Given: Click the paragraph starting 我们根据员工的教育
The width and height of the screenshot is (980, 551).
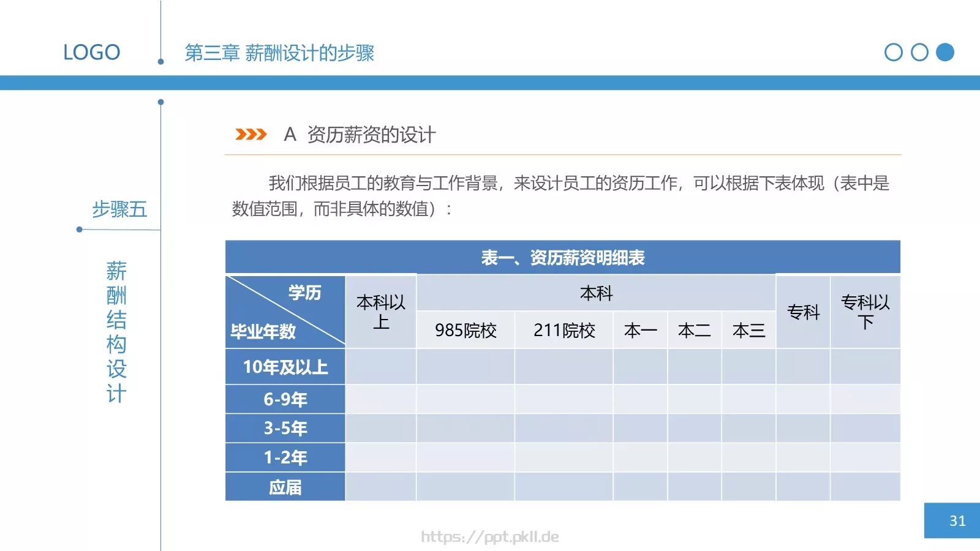Looking at the screenshot, I should coord(561,196).
